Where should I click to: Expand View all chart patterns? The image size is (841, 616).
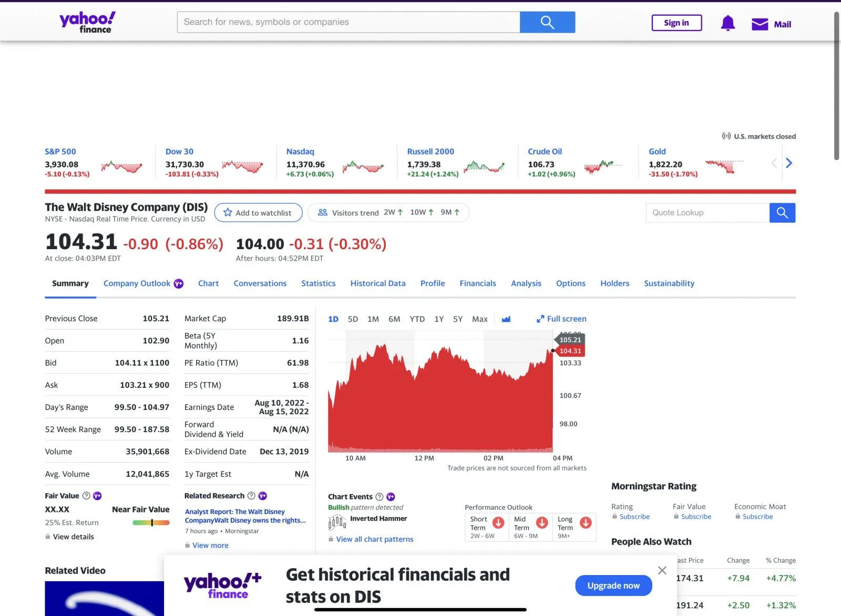[374, 539]
